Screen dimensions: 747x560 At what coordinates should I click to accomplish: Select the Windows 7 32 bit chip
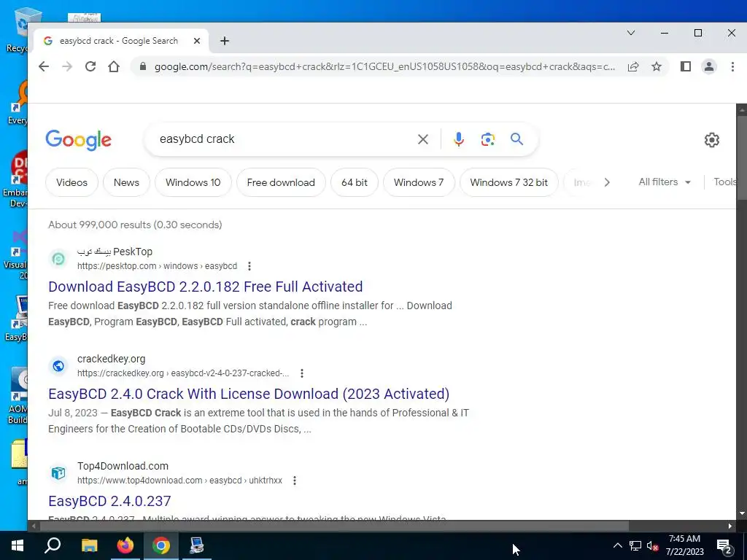(508, 182)
